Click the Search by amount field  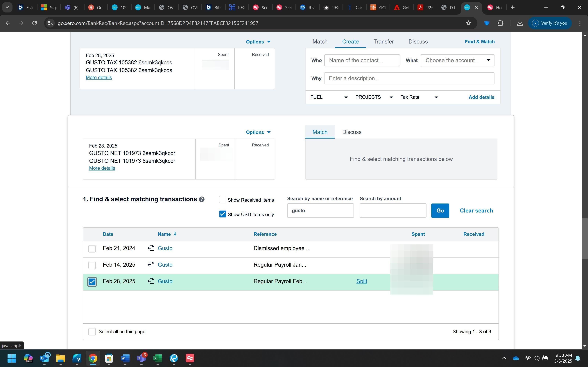click(x=393, y=210)
